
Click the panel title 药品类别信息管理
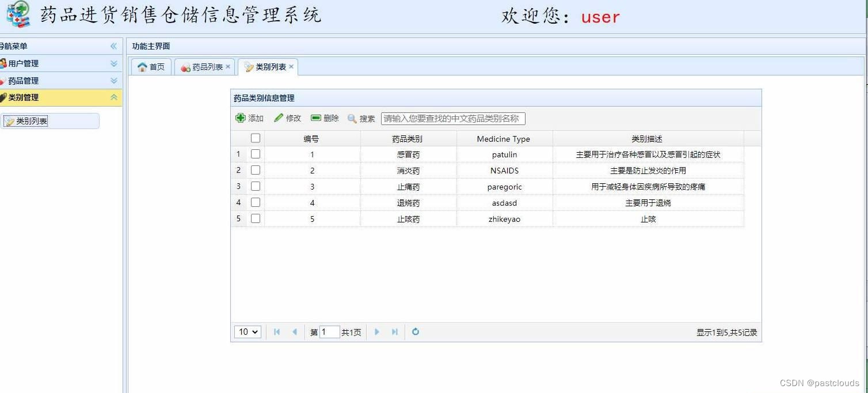pos(264,99)
